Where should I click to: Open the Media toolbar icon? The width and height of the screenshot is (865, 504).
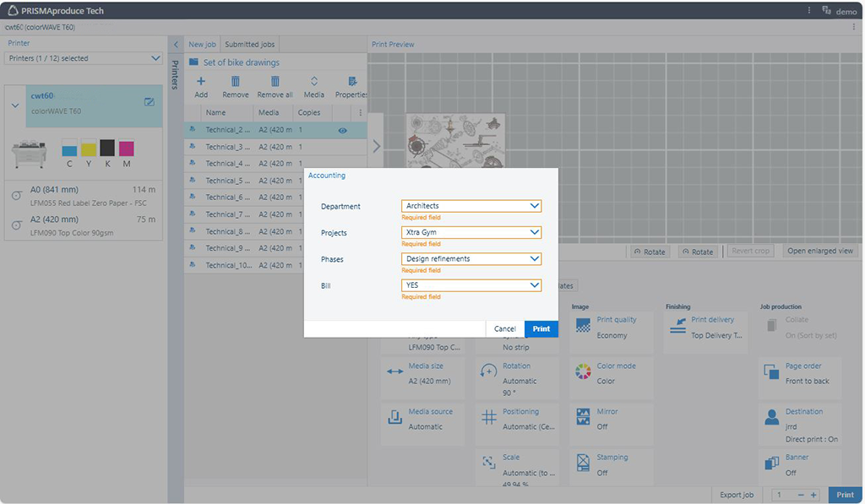point(313,82)
